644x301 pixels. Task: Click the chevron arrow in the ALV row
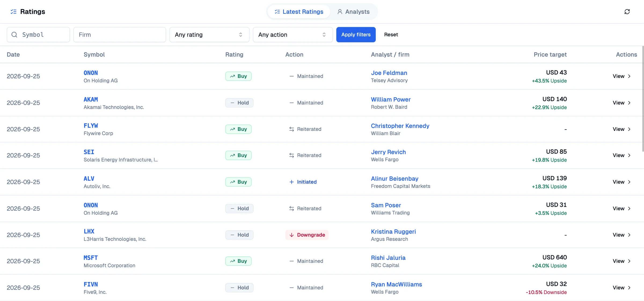[x=629, y=182]
